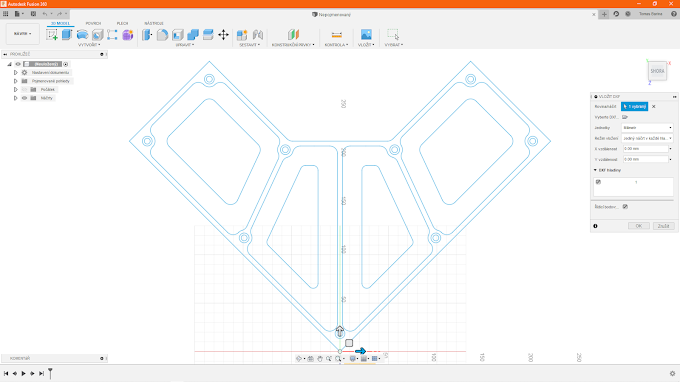Click the Save icon
The height and width of the screenshot is (382, 680).
33,14
